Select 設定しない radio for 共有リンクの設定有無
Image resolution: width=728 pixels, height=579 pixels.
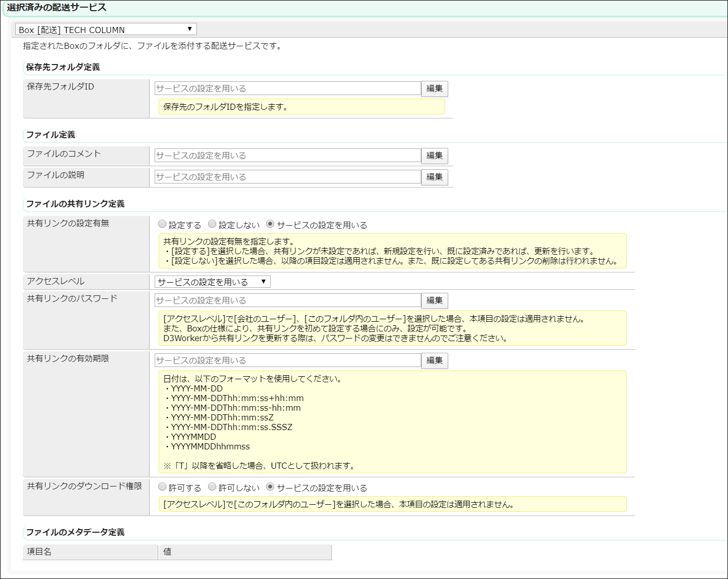(x=213, y=224)
